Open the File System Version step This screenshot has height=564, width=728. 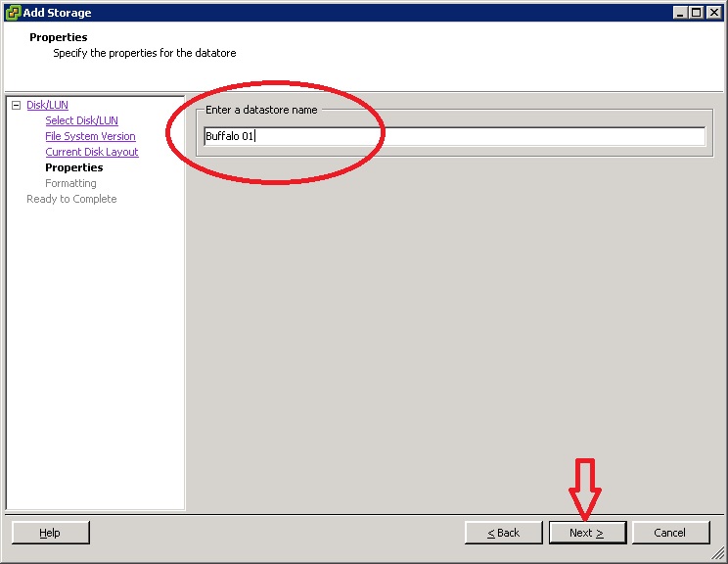90,136
